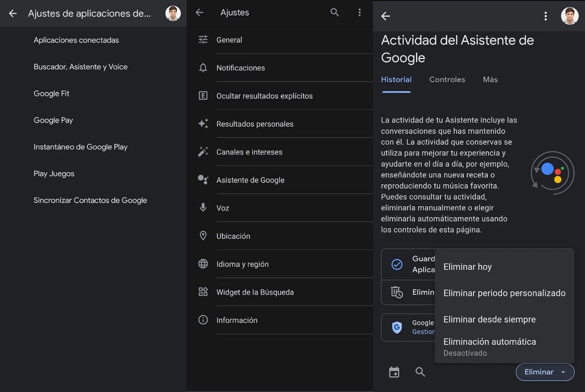Switch to the Controles tab
585x392 pixels.
447,80
